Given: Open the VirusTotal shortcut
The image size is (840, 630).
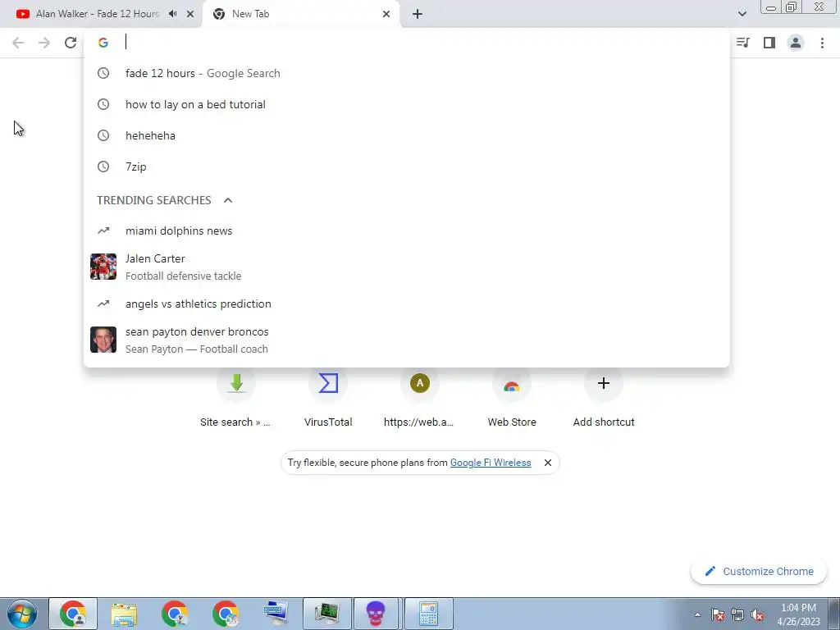Looking at the screenshot, I should click(328, 399).
